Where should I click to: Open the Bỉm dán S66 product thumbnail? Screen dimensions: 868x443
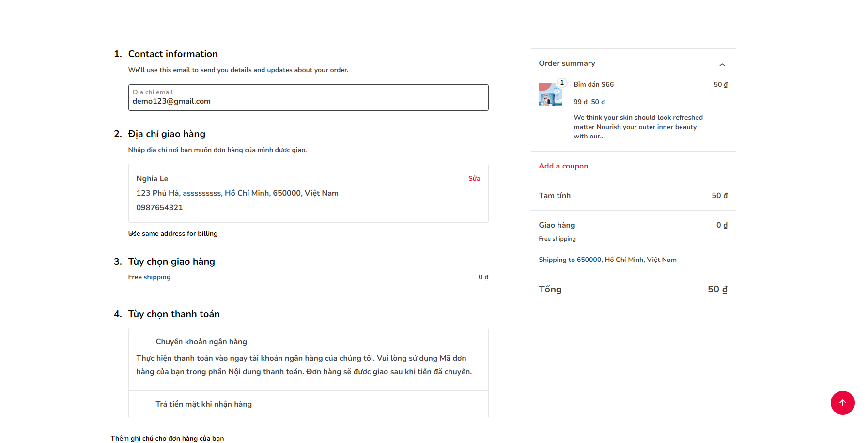click(x=550, y=94)
